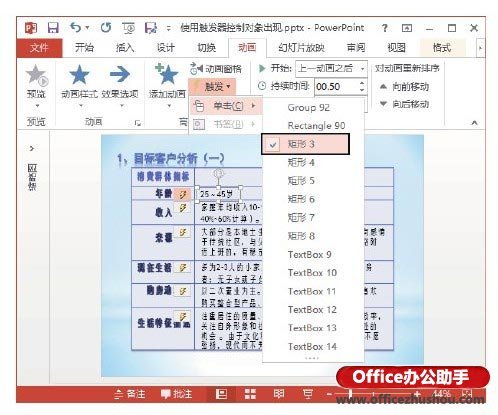Image resolution: width=498 pixels, height=415 pixels.
Task: Click the lightning icon in 来源 row
Action: 182,233
